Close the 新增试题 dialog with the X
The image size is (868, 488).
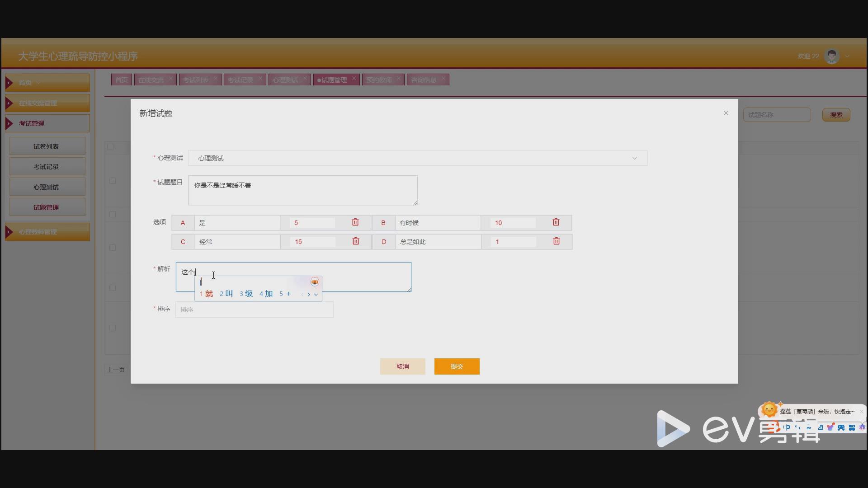pos(726,113)
